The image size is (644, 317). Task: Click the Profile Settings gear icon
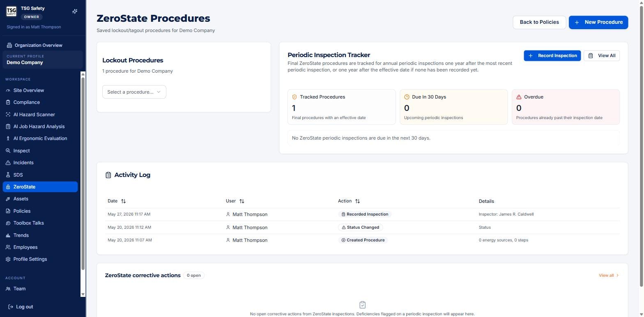8,259
